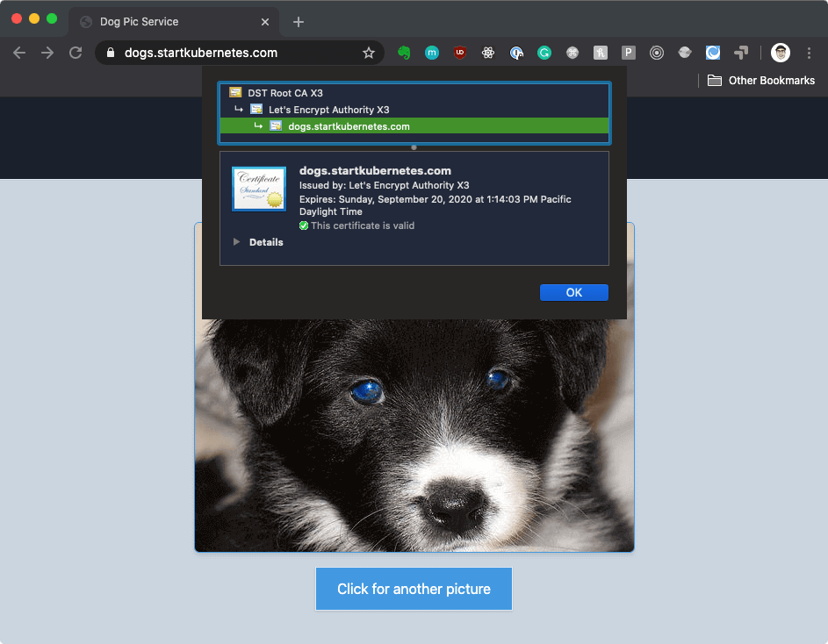Select DST Root CA X3 certificate

277,92
